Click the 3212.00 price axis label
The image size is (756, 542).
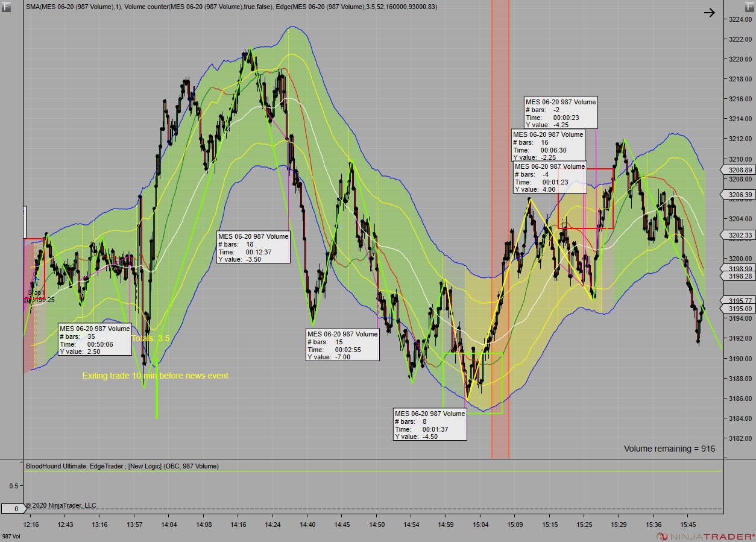point(740,139)
